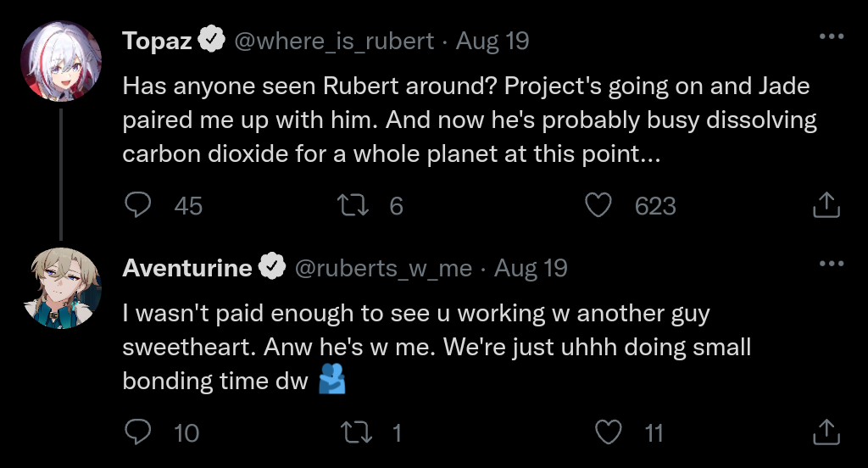The width and height of the screenshot is (868, 468).
Task: Share Topaz's tweet
Action: point(826,205)
